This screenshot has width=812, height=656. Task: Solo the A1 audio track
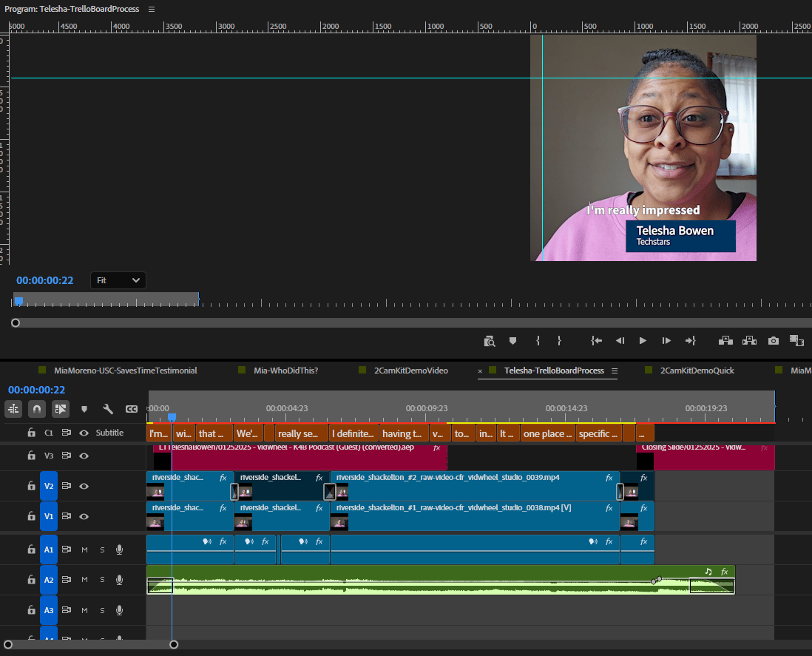pos(102,550)
